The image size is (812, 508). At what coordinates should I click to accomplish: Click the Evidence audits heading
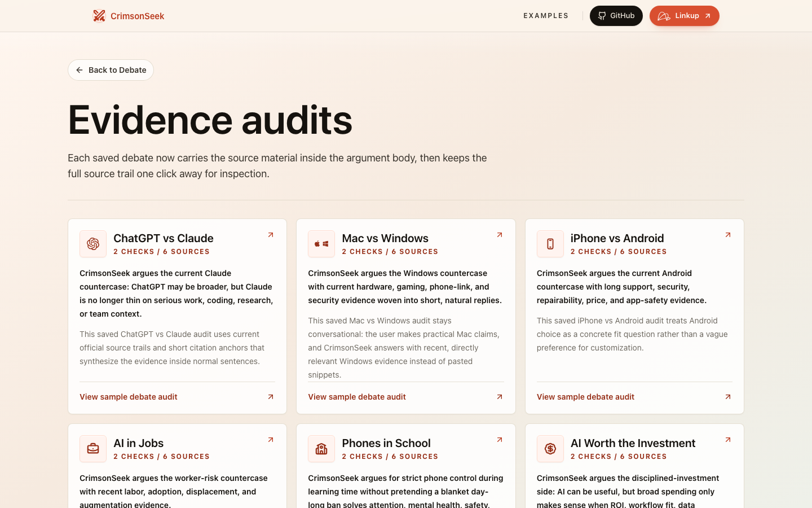pos(210,120)
